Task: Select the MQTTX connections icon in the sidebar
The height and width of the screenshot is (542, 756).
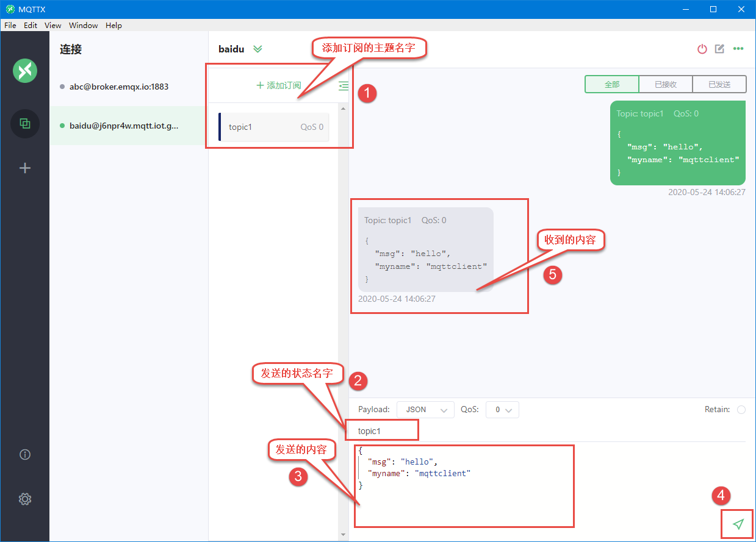Action: click(24, 70)
